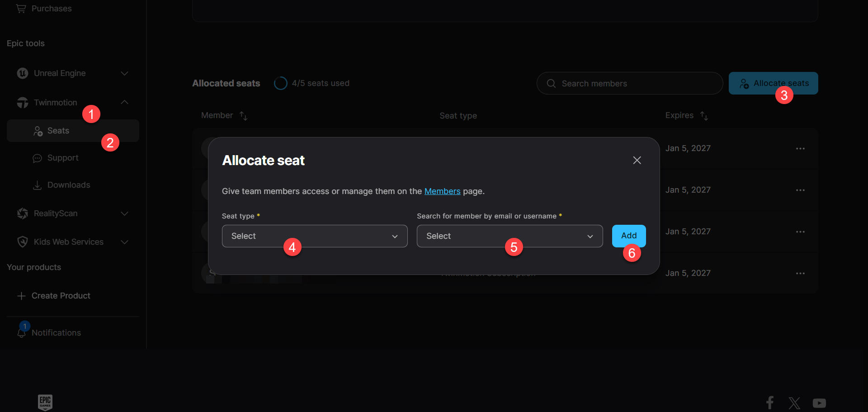Click the Search members input field
The height and width of the screenshot is (412, 868).
coord(630,83)
